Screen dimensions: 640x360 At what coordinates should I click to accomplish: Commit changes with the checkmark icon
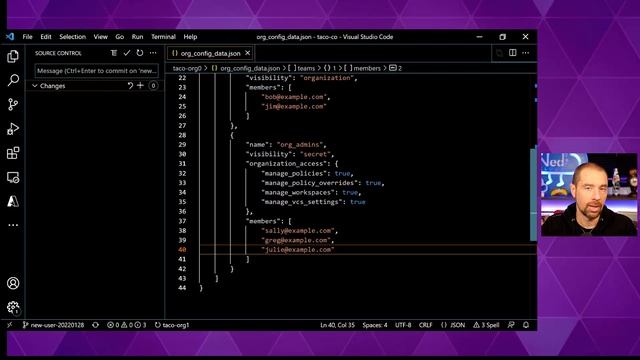click(127, 53)
